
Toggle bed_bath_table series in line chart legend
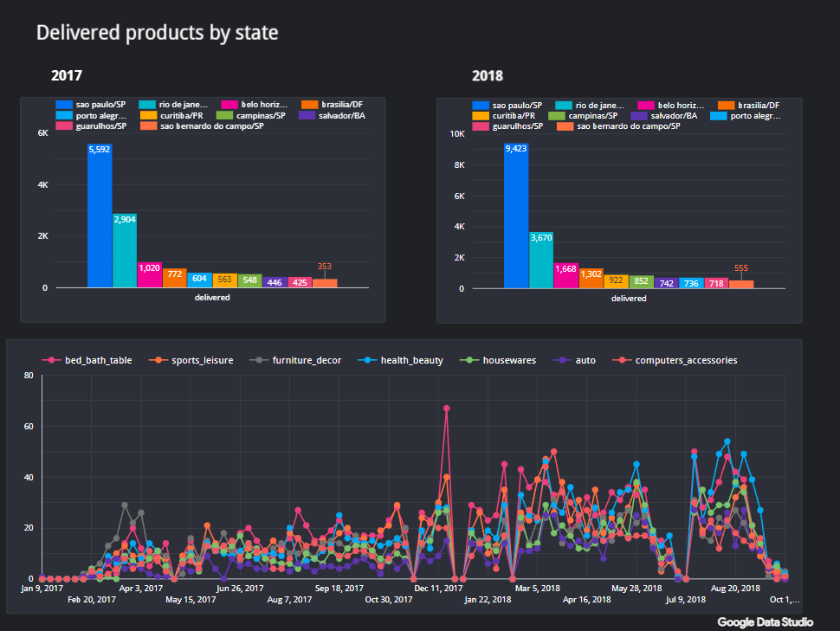98,360
